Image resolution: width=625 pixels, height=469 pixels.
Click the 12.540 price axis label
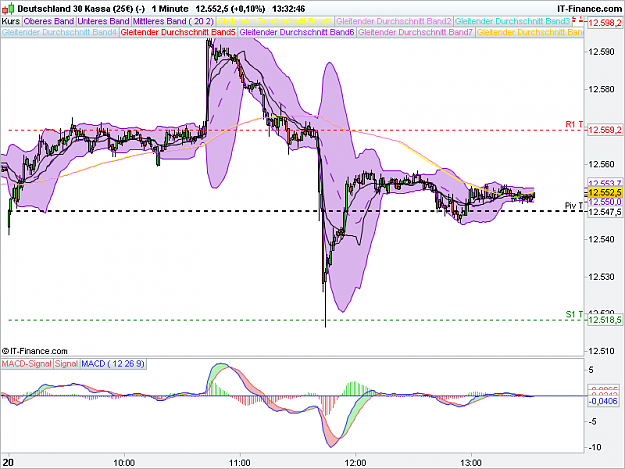click(601, 239)
